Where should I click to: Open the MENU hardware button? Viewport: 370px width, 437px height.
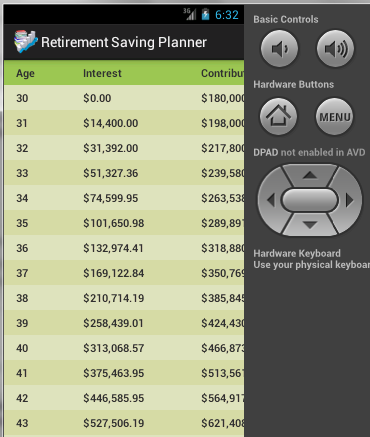tap(335, 117)
